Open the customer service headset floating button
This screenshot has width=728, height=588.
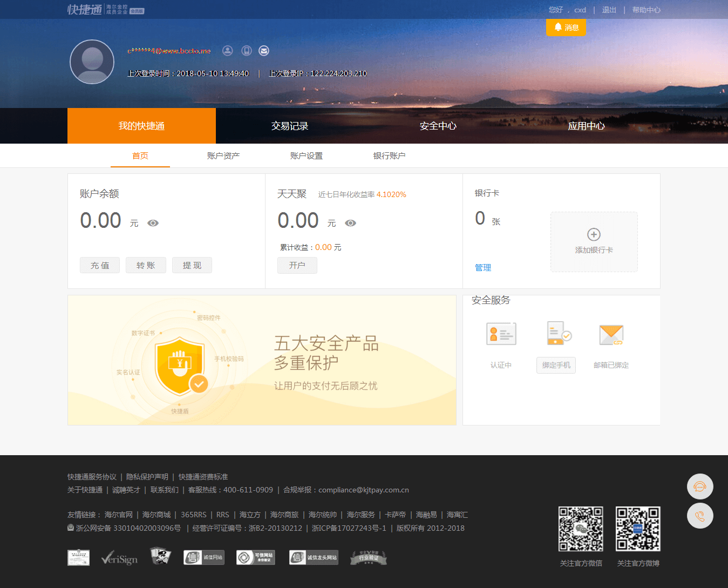(x=700, y=487)
